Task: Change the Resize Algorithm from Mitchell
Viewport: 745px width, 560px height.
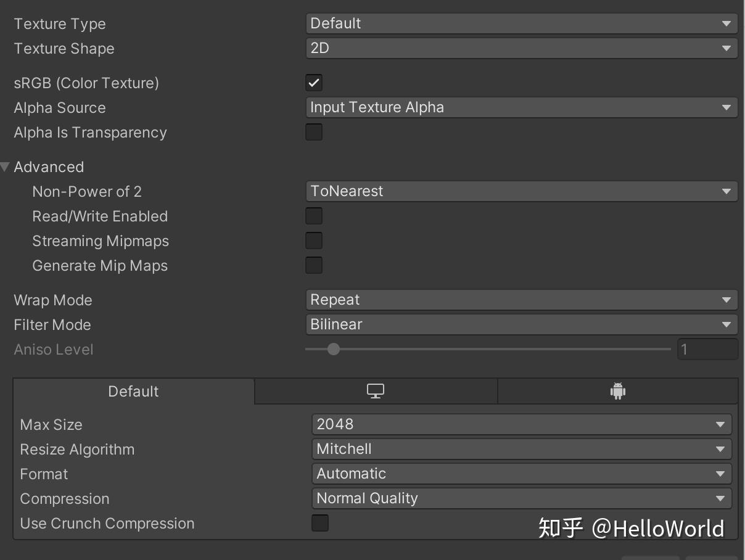Action: (521, 449)
